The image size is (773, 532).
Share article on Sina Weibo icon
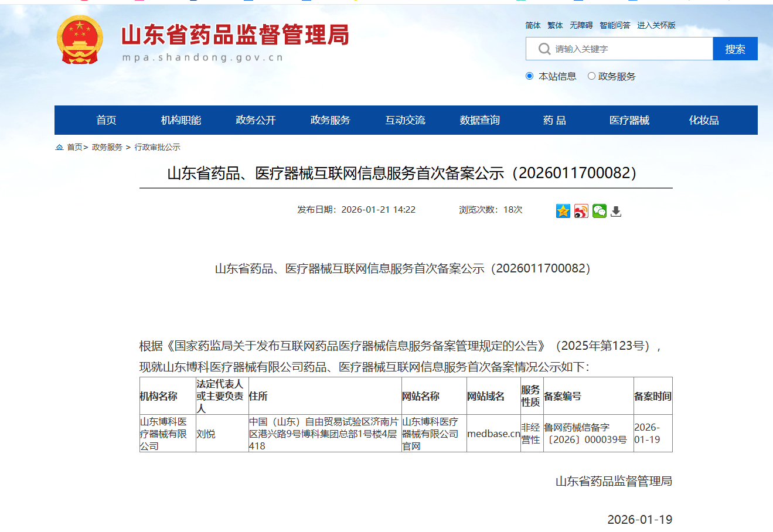coord(581,211)
